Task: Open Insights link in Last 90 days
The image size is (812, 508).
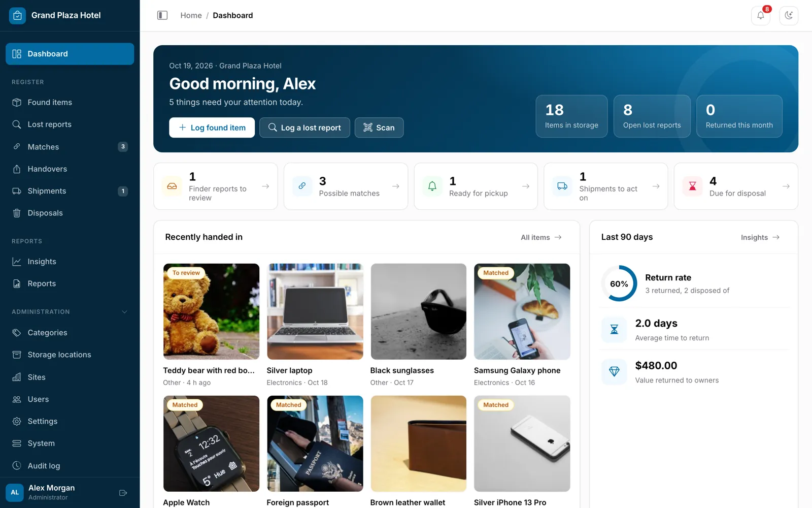Action: click(x=760, y=237)
